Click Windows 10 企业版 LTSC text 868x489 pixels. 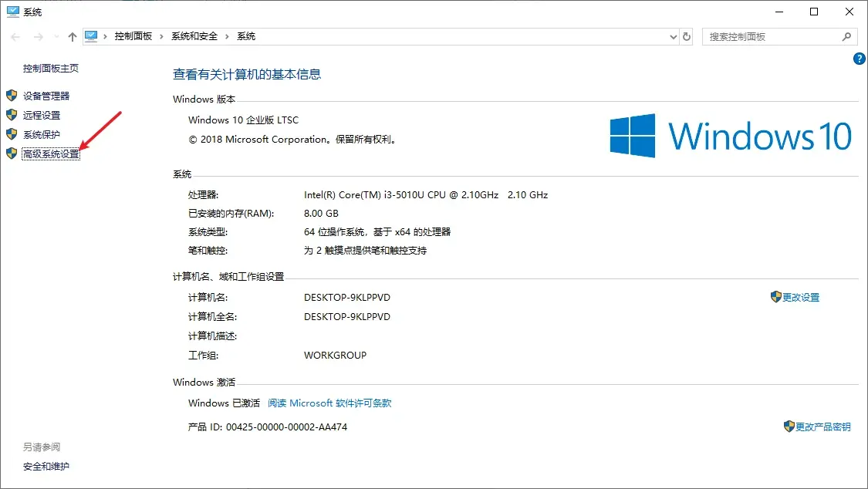tap(244, 120)
